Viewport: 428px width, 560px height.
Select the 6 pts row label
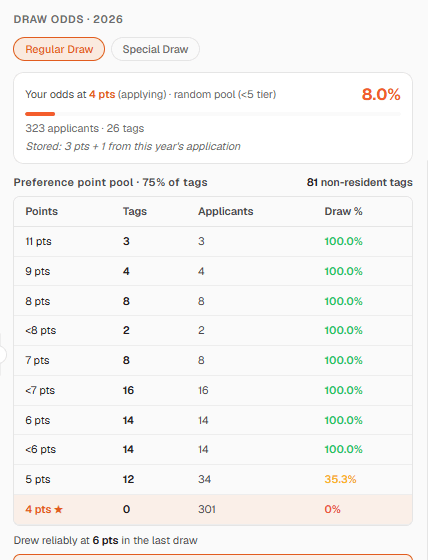pyautogui.click(x=38, y=420)
